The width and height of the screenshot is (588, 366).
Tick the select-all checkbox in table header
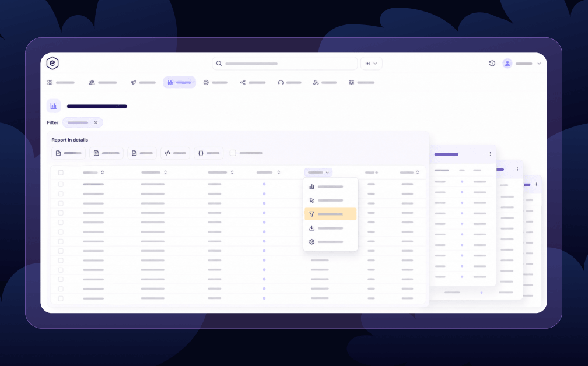tap(61, 173)
